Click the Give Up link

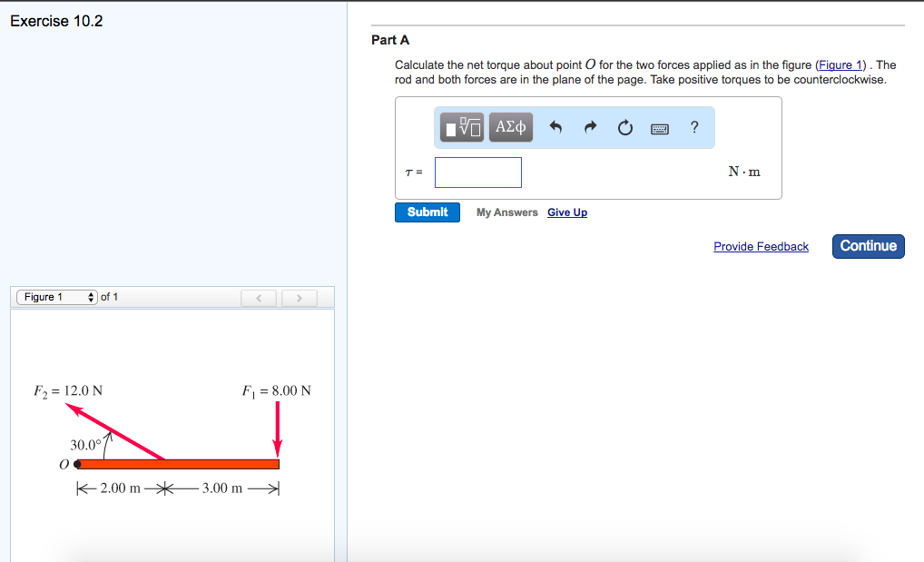(x=566, y=212)
